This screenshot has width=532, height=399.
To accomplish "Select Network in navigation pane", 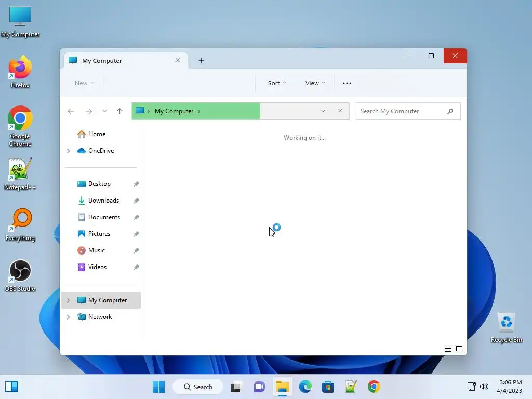I will pyautogui.click(x=101, y=317).
